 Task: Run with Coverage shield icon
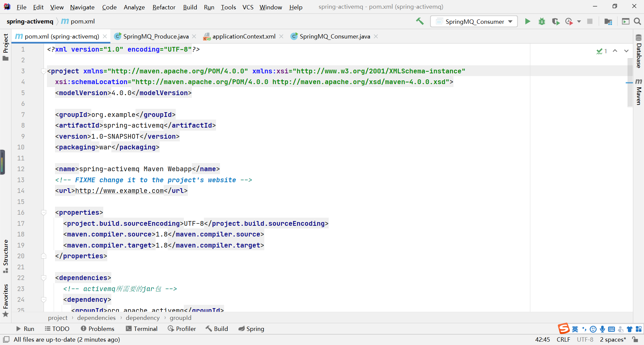point(556,21)
